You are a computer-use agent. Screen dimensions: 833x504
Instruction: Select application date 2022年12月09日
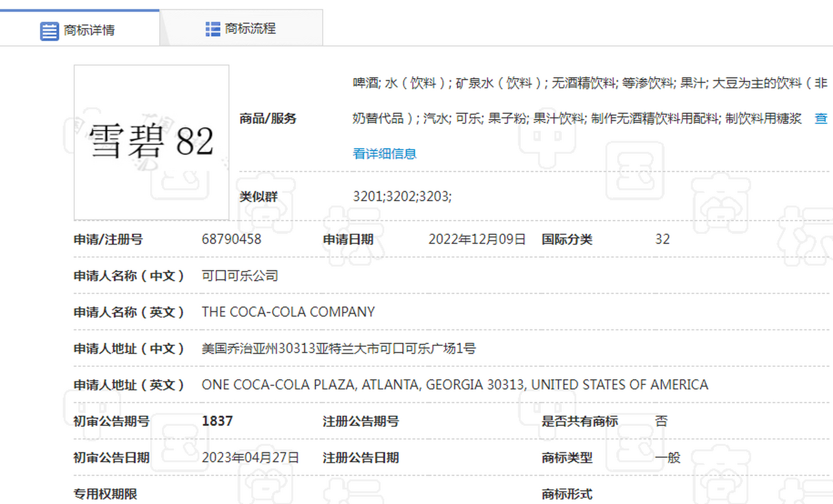477,239
